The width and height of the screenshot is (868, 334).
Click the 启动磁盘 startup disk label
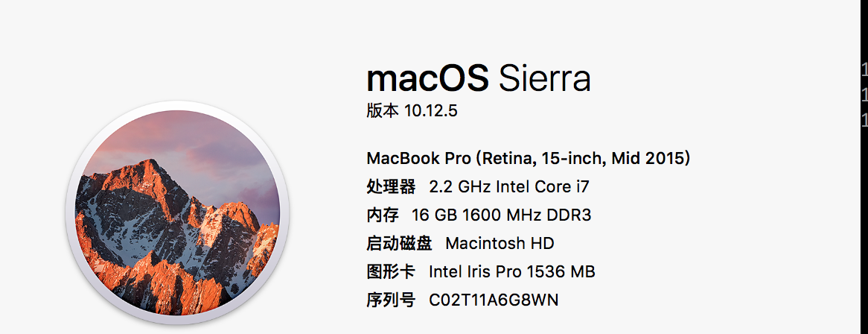[399, 243]
